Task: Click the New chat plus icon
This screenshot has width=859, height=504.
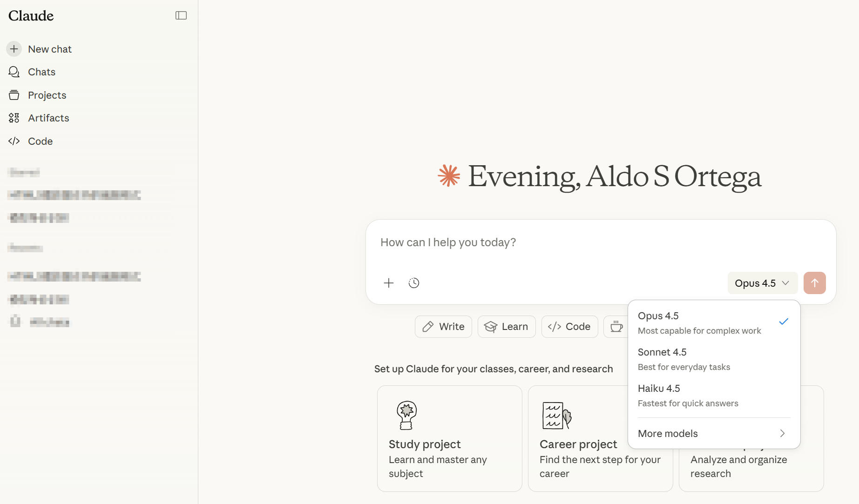Action: click(14, 49)
